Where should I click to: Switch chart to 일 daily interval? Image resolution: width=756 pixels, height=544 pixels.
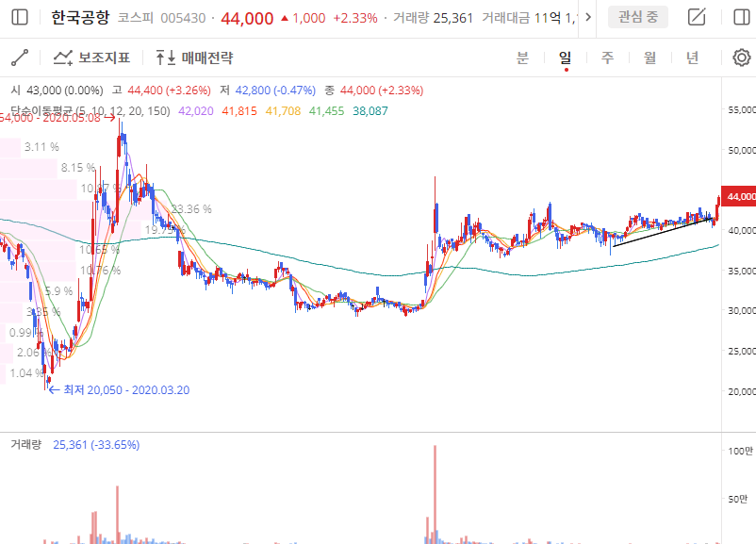tap(565, 58)
